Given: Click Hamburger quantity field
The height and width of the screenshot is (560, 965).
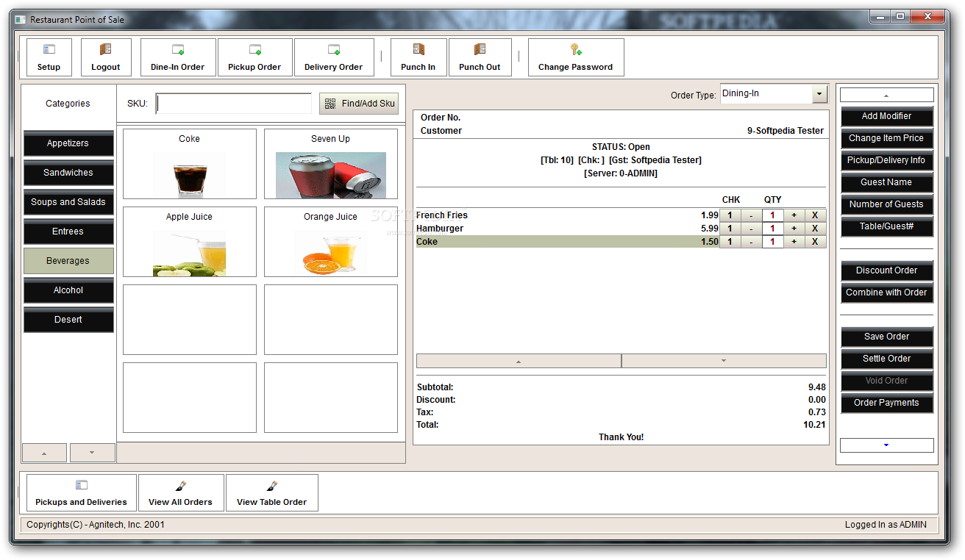Looking at the screenshot, I should coord(773,229).
